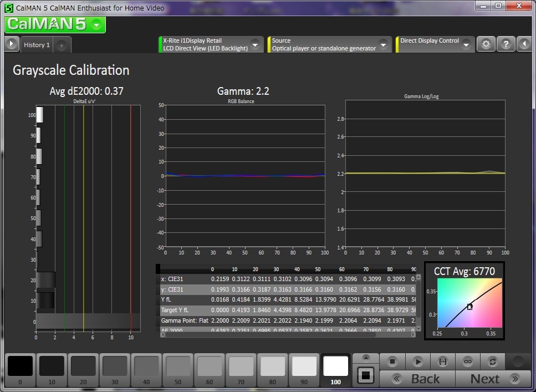Expand the Source generator dropdown
Screen dimensions: 536x392
click(383, 44)
